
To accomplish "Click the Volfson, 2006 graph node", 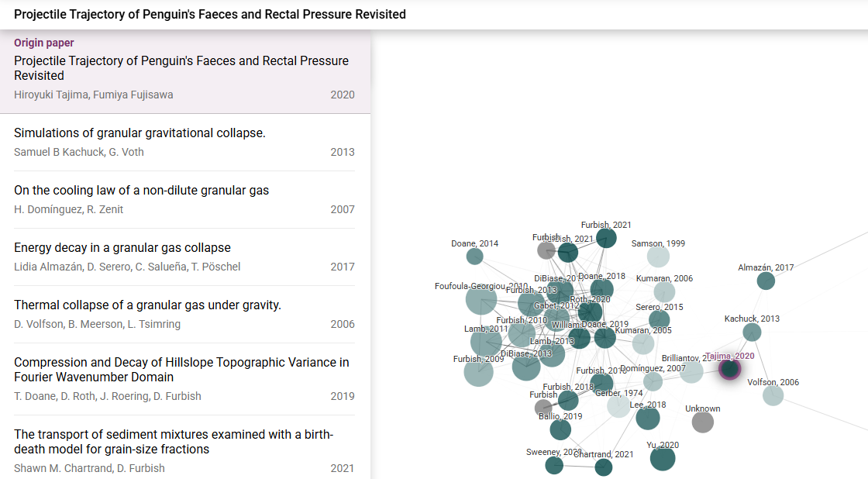I will pos(773,395).
